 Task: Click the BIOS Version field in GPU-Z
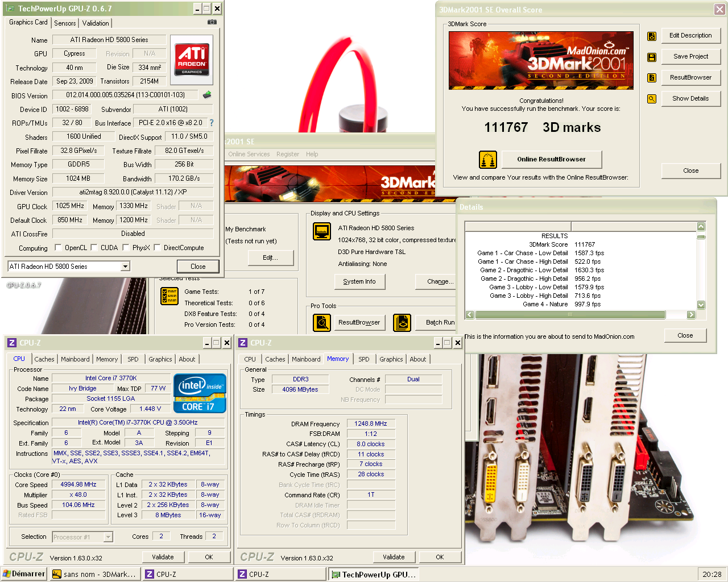(x=126, y=95)
